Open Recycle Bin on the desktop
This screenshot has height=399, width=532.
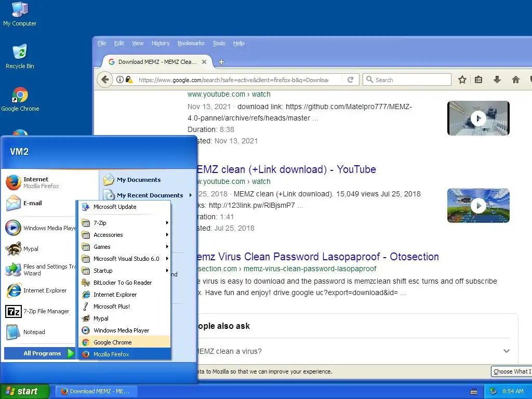coord(20,56)
